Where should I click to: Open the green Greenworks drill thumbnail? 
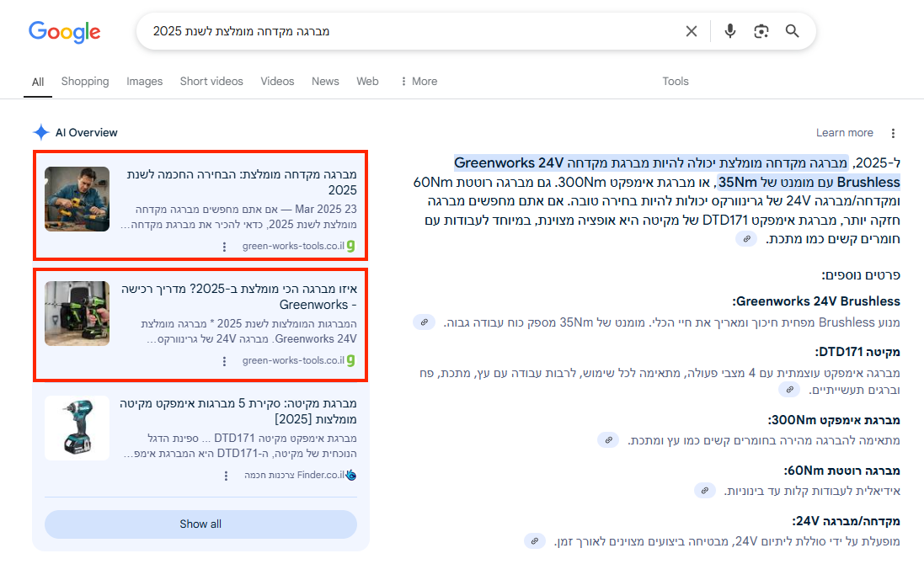77,313
